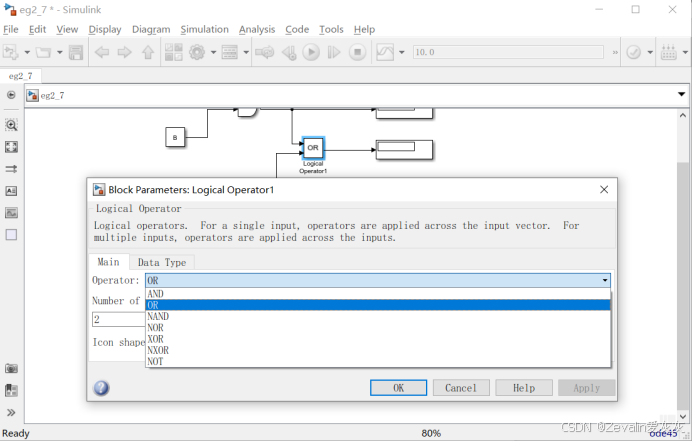692x441 pixels.
Task: Select the eg2_7 model tab
Action: 20,76
